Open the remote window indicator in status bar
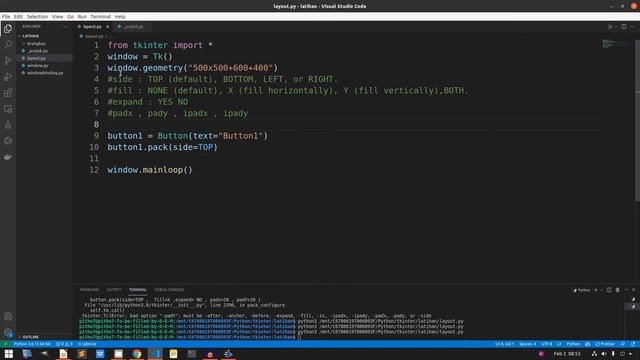This screenshot has width=640, height=360. pos(5,344)
